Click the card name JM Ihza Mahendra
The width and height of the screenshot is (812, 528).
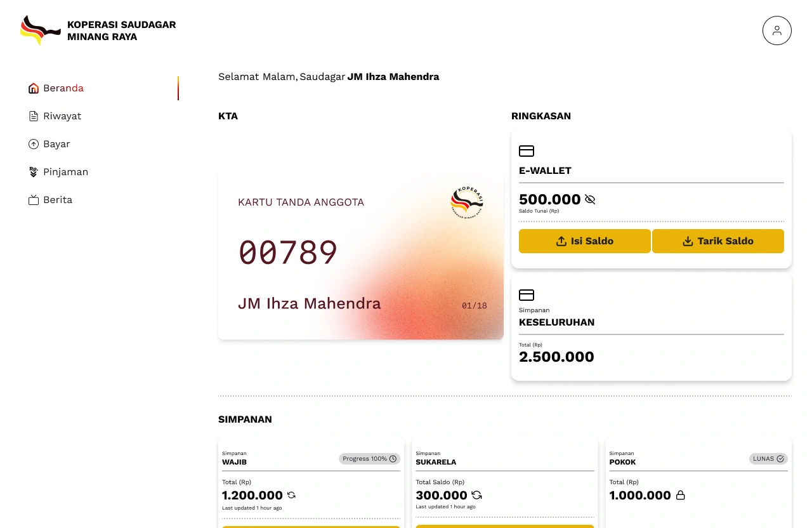(310, 304)
